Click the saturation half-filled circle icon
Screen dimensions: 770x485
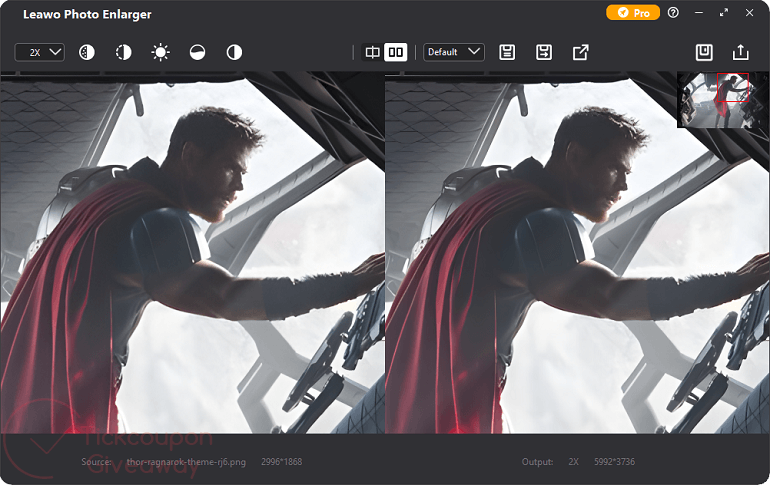pos(197,52)
